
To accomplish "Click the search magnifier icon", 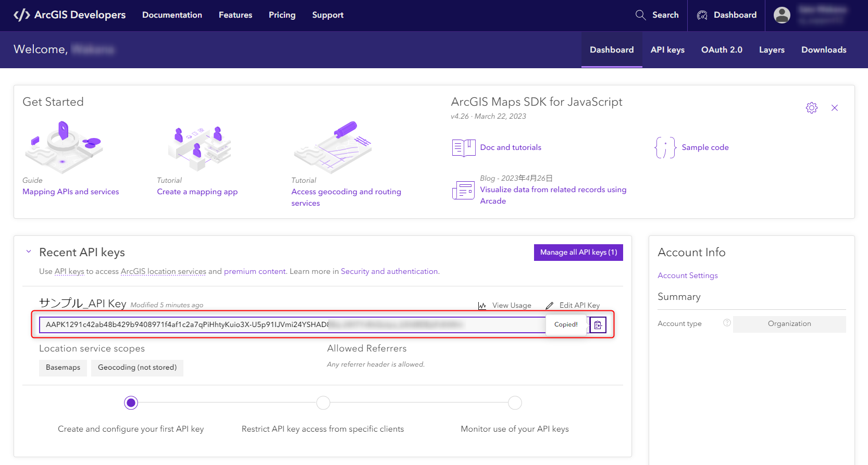I will coord(640,15).
